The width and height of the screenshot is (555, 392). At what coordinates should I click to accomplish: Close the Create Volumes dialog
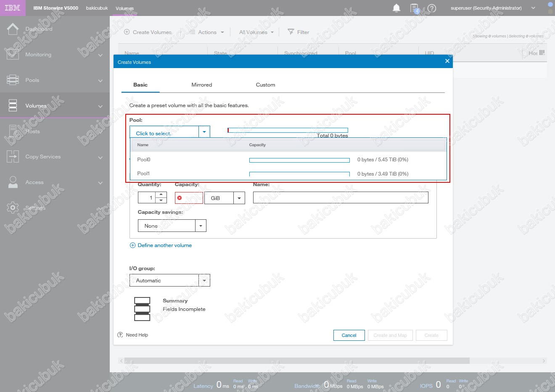pyautogui.click(x=447, y=61)
